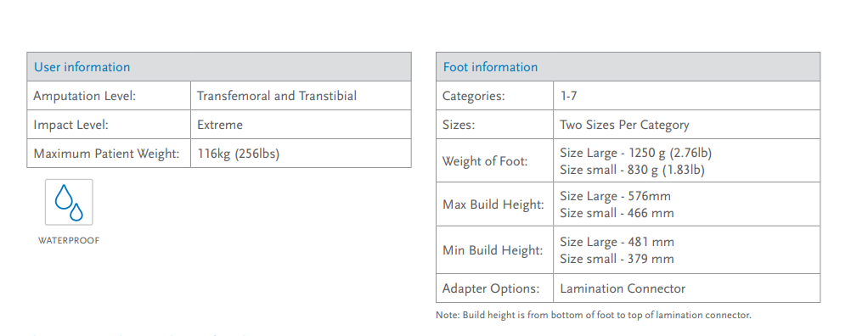Click the Amputation Level label cell
This screenshot has width=868, height=336.
coord(109,96)
